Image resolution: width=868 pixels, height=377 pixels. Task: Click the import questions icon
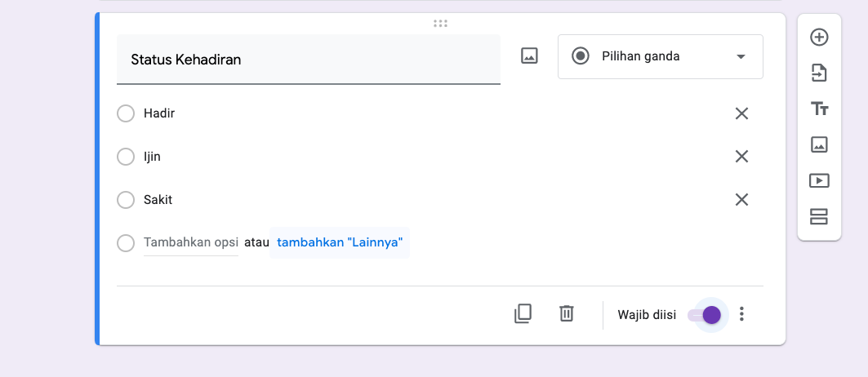819,73
